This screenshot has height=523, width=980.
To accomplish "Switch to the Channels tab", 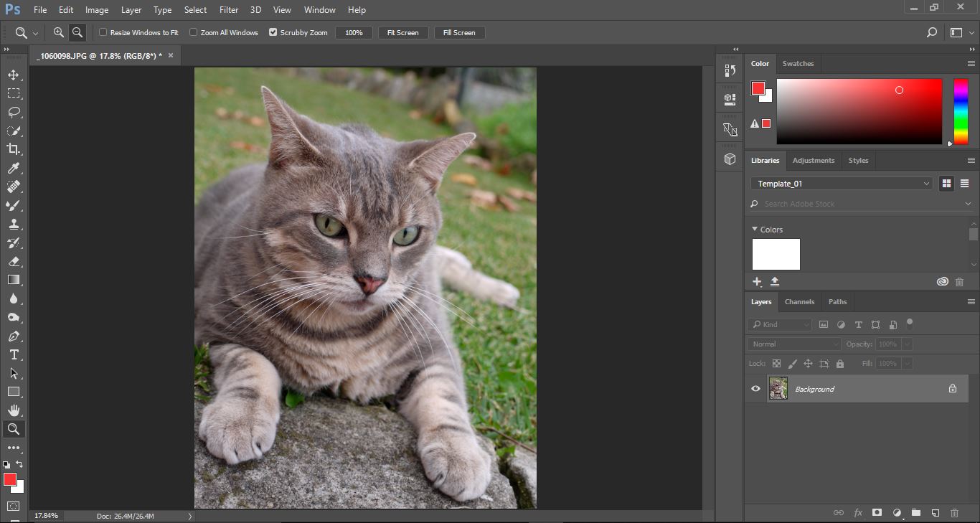I will (x=799, y=302).
